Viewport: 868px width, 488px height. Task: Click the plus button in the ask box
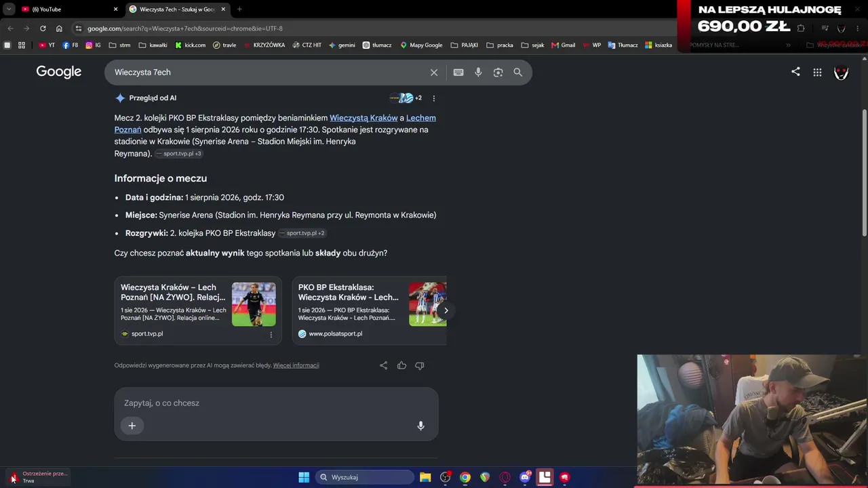[x=132, y=426]
